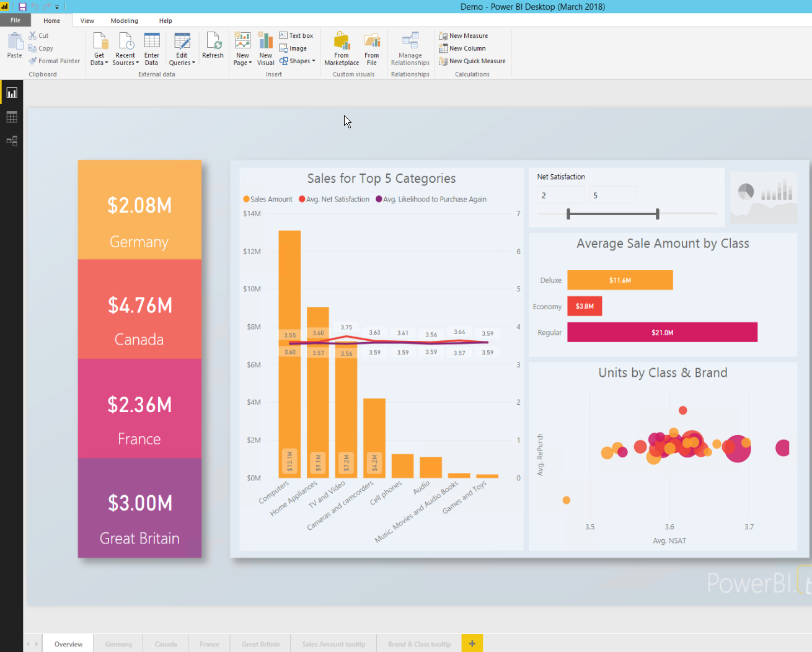Click the Net Satisfaction lower bound input field
Image resolution: width=812 pixels, height=652 pixels.
click(560, 195)
